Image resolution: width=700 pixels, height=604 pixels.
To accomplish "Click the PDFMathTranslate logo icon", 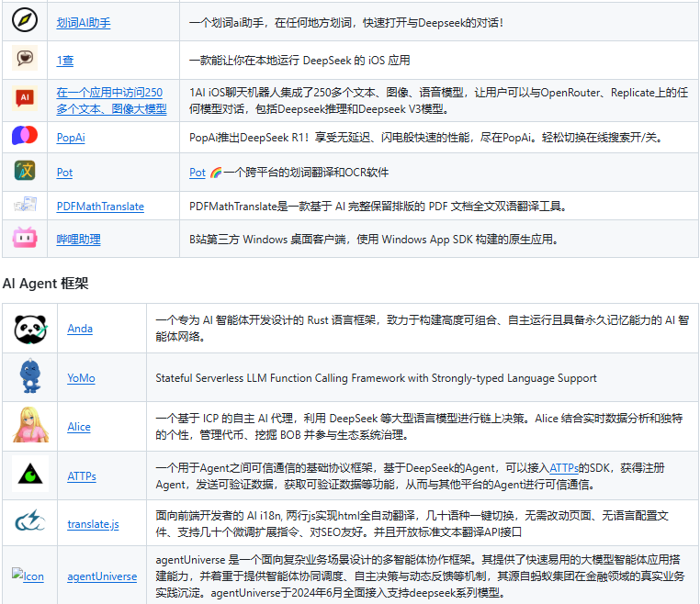I will pos(25,205).
